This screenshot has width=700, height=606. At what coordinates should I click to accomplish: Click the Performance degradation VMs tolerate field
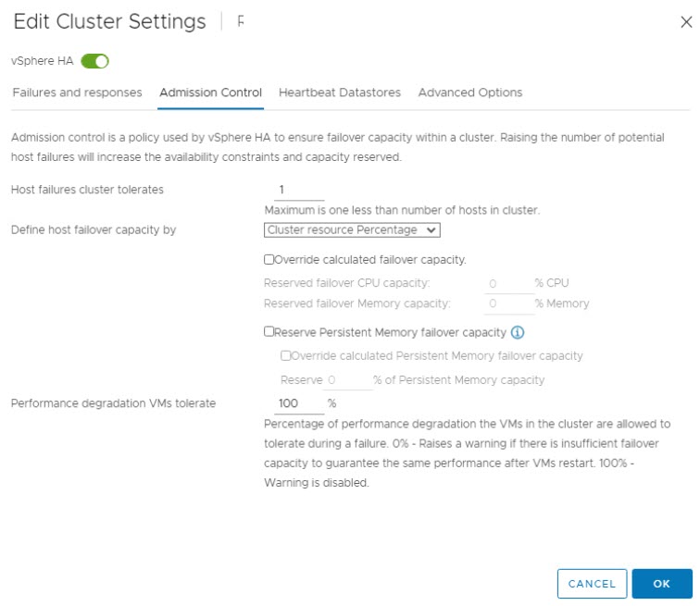299,403
